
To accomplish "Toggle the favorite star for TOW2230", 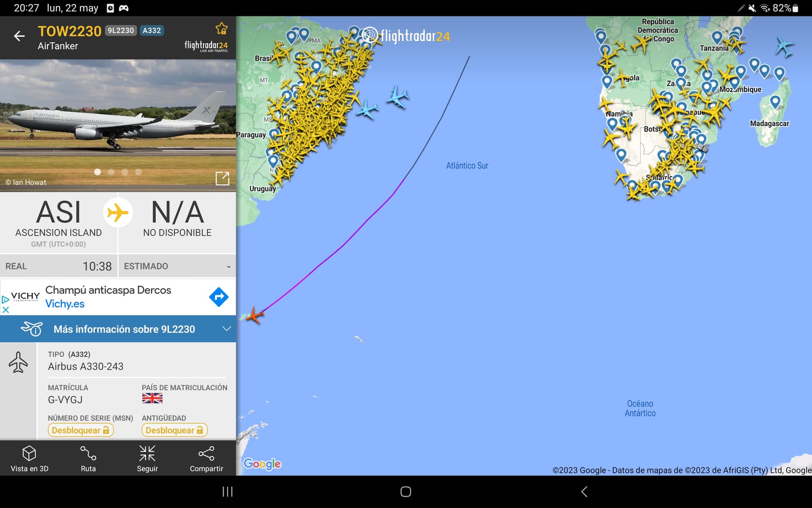I will tap(222, 28).
